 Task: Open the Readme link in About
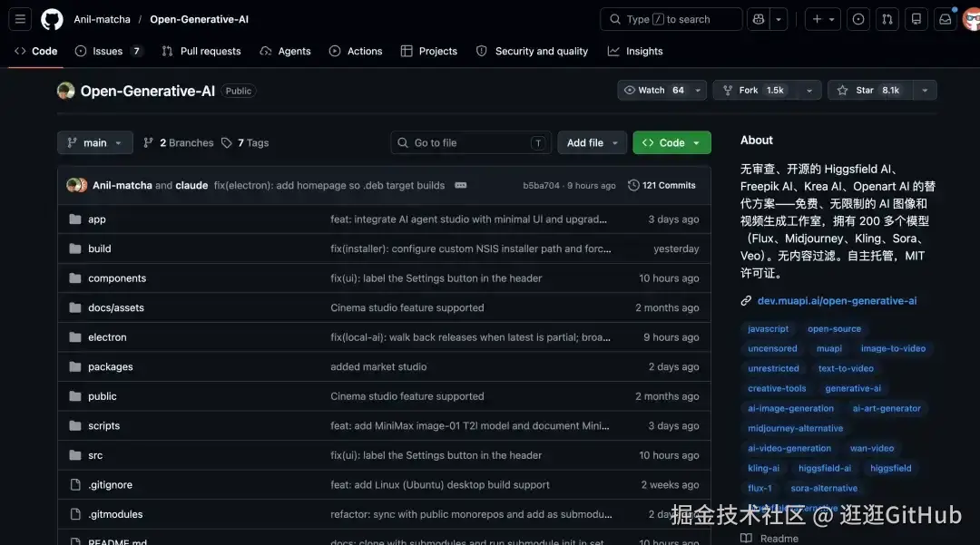[x=770, y=538]
